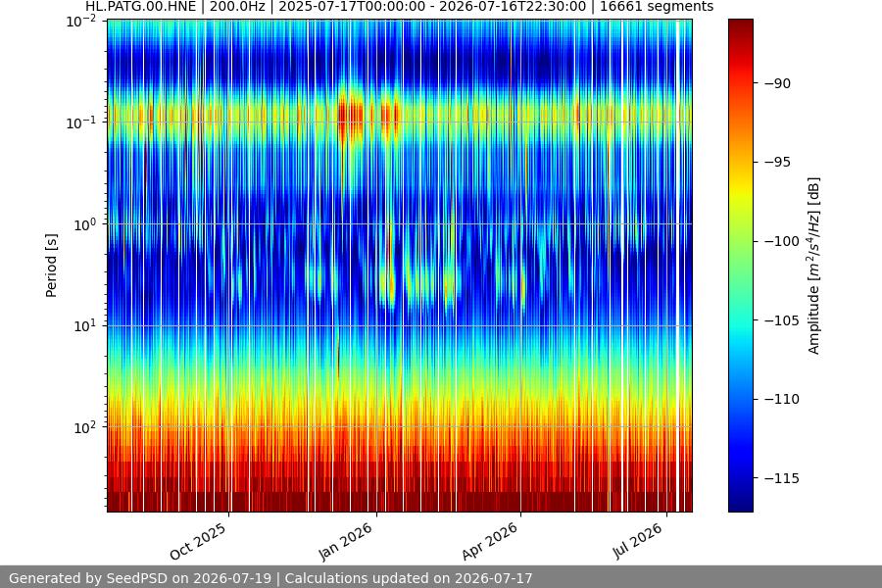Click the 10^1 period tick label
This screenshot has height=588, width=882.
pyautogui.click(x=84, y=325)
